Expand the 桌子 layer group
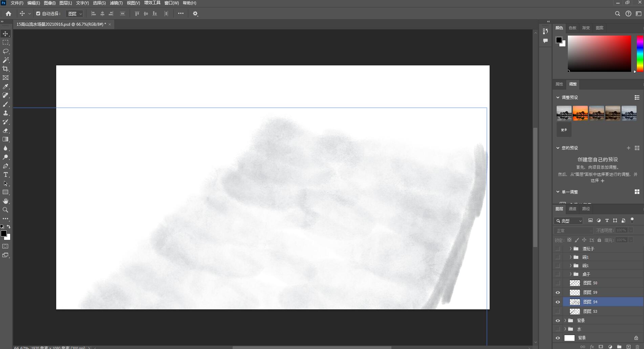This screenshot has height=349, width=644. [571, 274]
